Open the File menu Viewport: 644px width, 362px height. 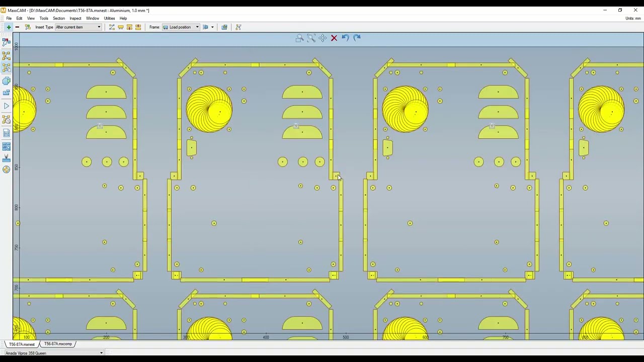pos(9,19)
